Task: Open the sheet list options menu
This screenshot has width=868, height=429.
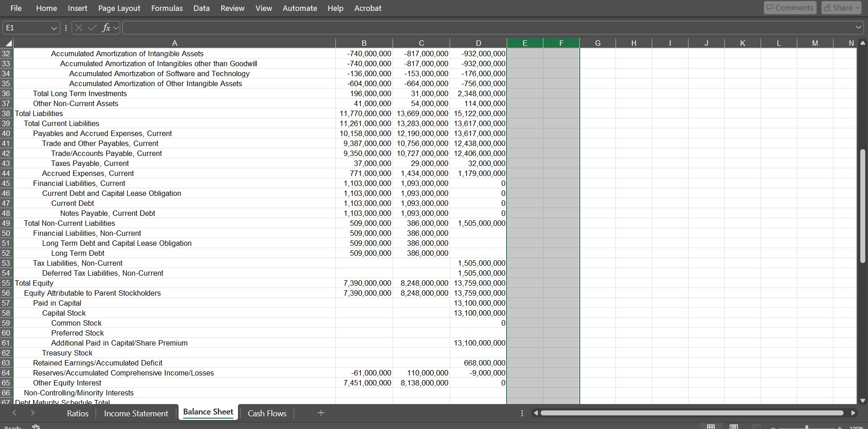Action: pyautogui.click(x=522, y=413)
